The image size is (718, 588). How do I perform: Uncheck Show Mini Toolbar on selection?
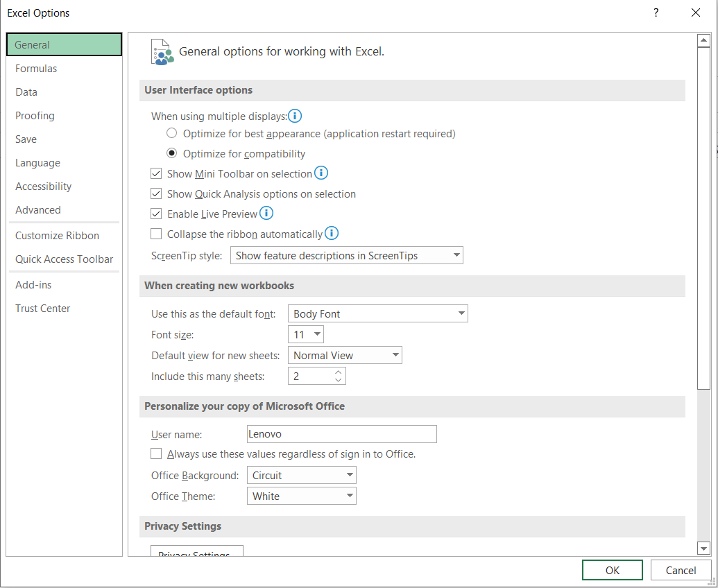pyautogui.click(x=156, y=174)
